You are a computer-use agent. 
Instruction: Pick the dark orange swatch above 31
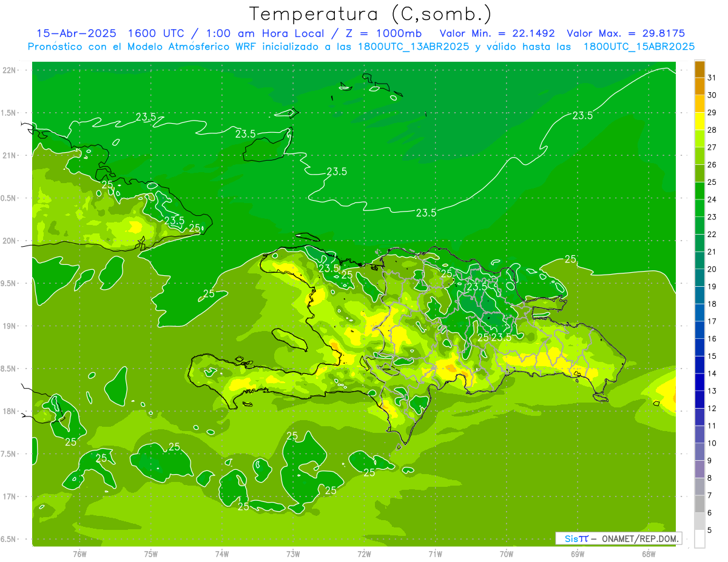[699, 69]
